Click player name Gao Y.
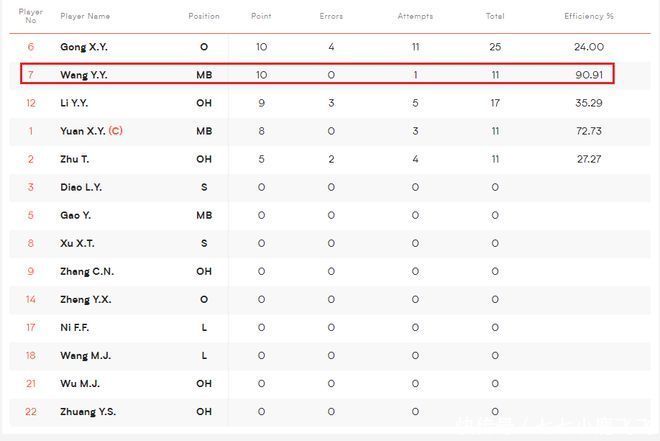 point(76,215)
